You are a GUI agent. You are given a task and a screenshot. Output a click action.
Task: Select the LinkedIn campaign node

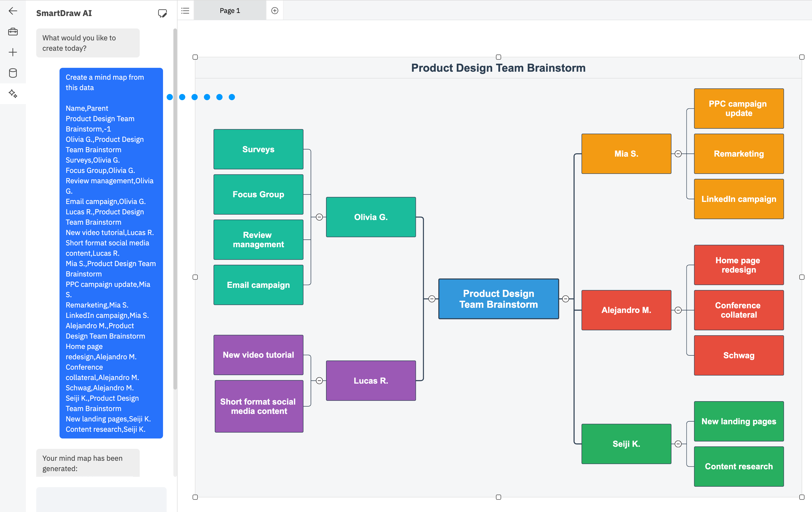click(x=739, y=199)
